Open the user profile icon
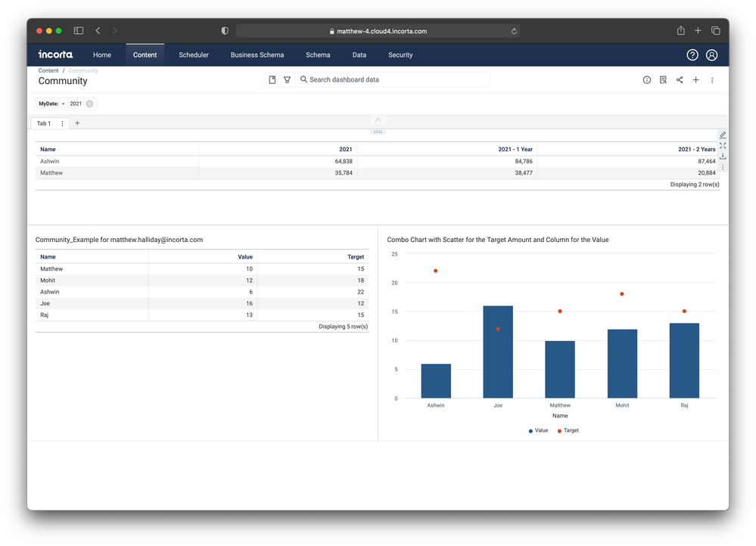Screen dimensions: 756x546 point(711,55)
